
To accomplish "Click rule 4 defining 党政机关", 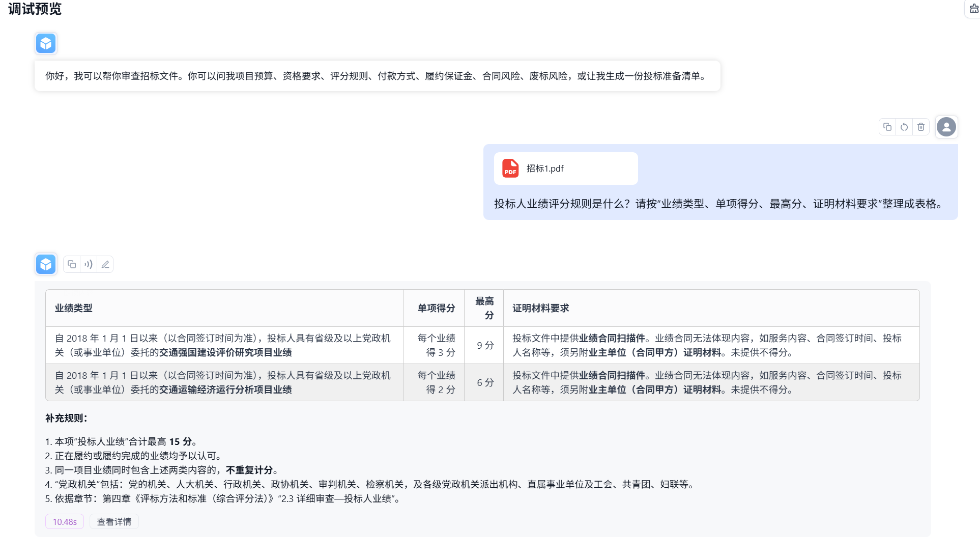I will (x=370, y=484).
